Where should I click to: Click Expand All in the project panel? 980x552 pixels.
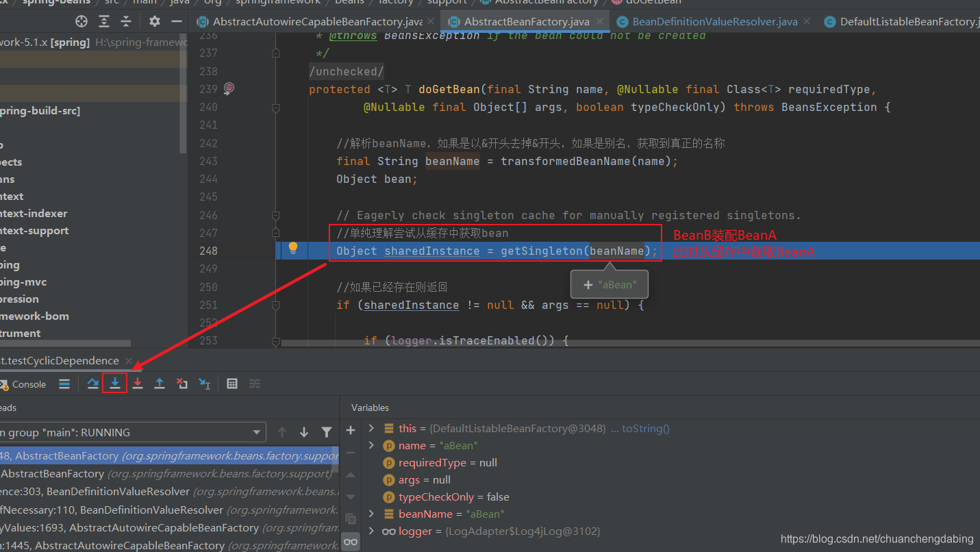click(x=104, y=21)
